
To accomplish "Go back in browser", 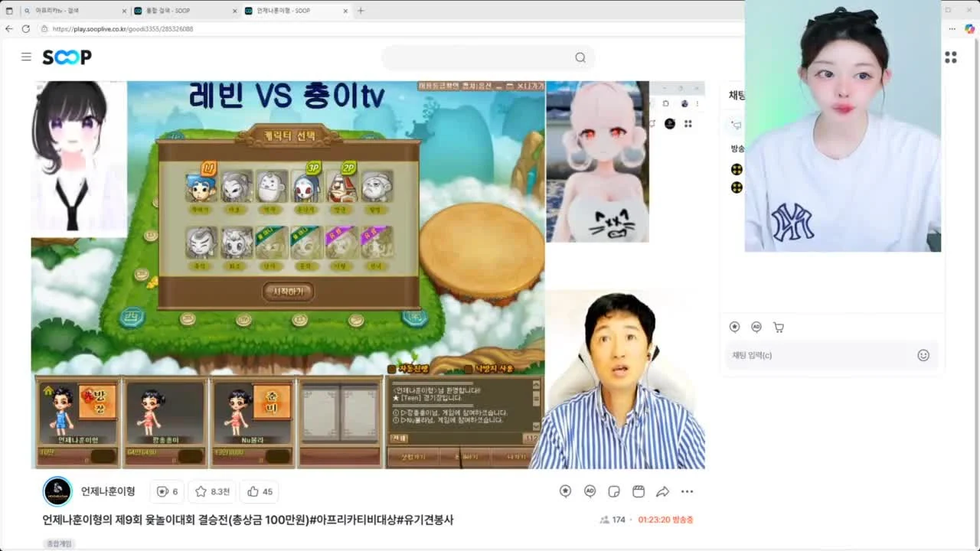I will click(x=9, y=28).
